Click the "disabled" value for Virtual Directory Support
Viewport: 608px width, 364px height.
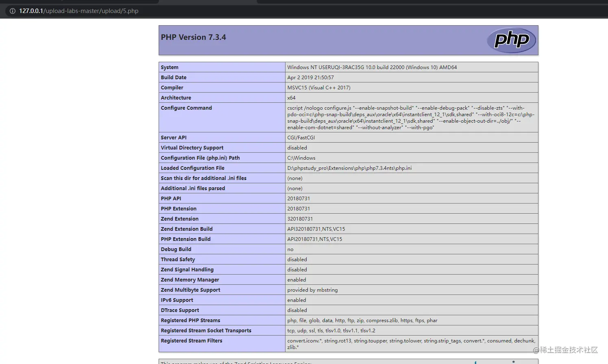tap(297, 148)
